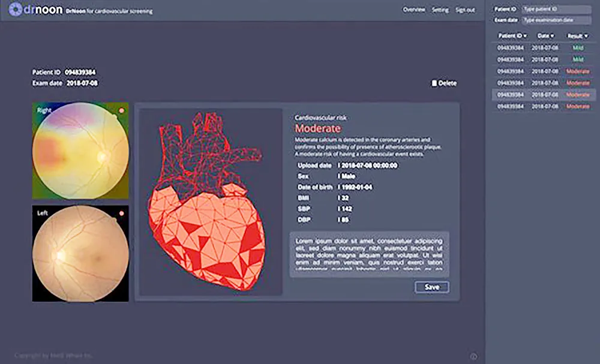Click the DrNoon logo icon
Image resolution: width=600 pixels, height=364 pixels.
click(x=13, y=10)
